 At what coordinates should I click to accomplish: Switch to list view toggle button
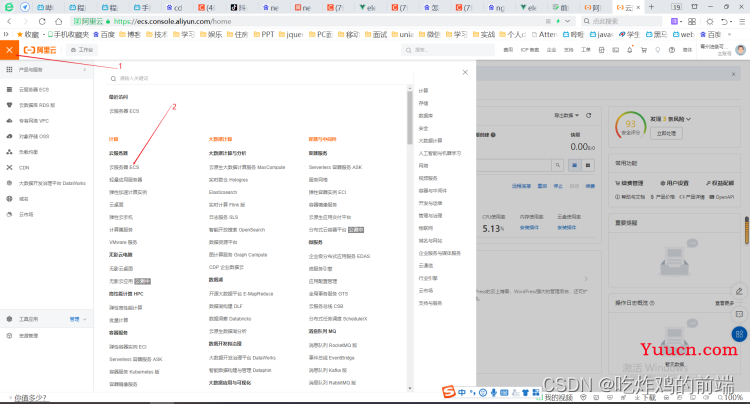[574, 165]
